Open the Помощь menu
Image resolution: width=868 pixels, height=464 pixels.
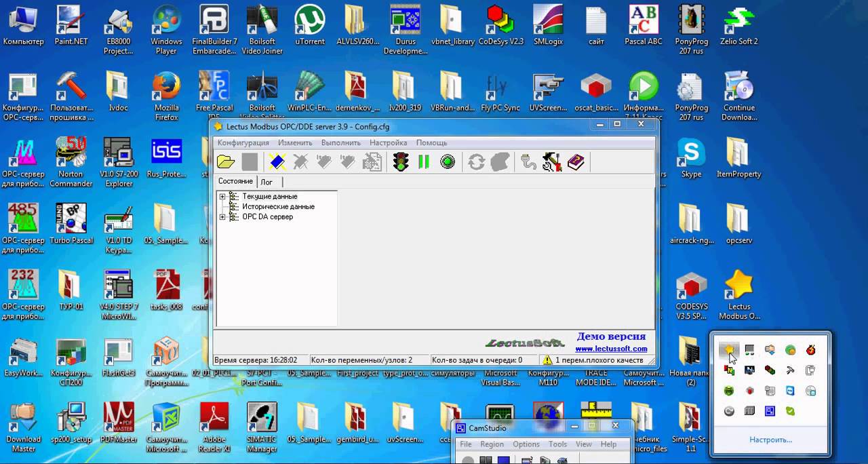tap(431, 143)
